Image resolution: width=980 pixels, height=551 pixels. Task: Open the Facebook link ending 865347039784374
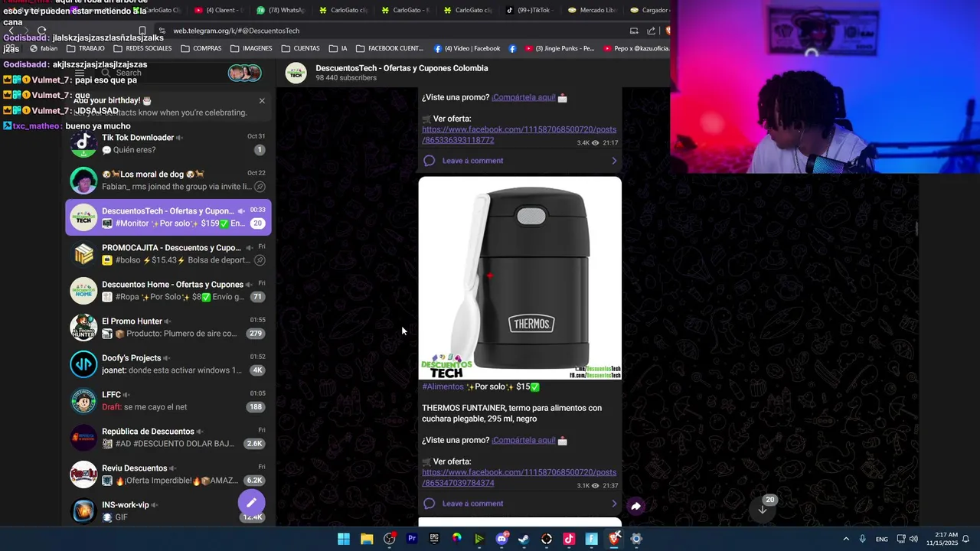519,478
